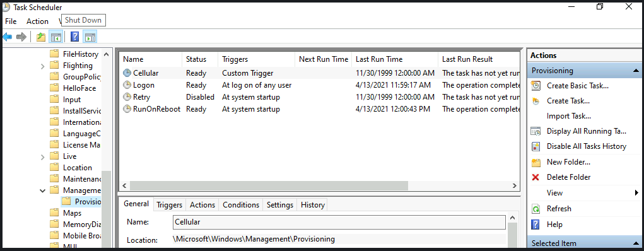The width and height of the screenshot is (644, 251).
Task: Click the Help icon in Actions pane
Action: click(536, 225)
